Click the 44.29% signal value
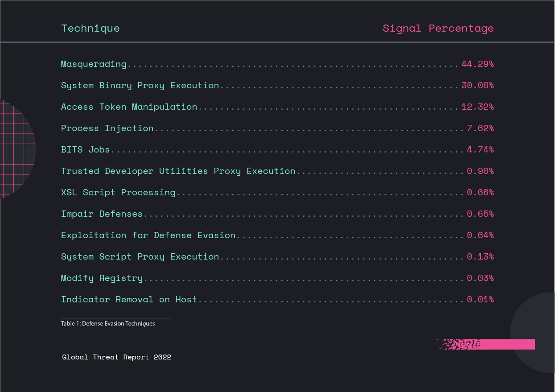This screenshot has width=555, height=392. click(x=477, y=64)
